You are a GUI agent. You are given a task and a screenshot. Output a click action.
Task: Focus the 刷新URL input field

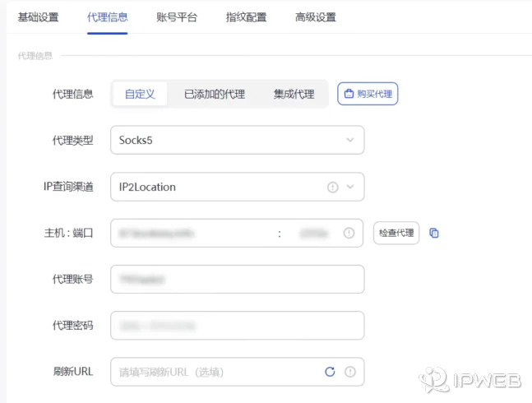(237, 372)
